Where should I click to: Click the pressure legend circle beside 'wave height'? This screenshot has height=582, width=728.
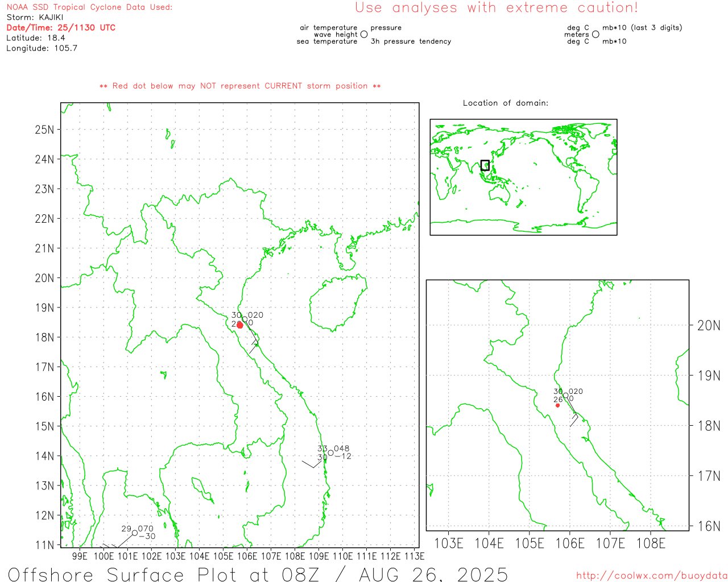(x=364, y=34)
